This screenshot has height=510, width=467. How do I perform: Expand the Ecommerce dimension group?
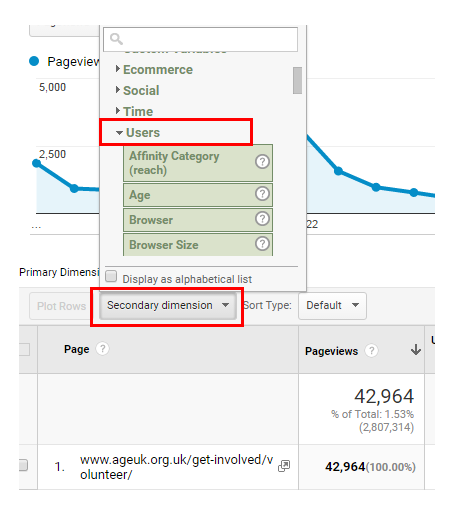point(154,70)
